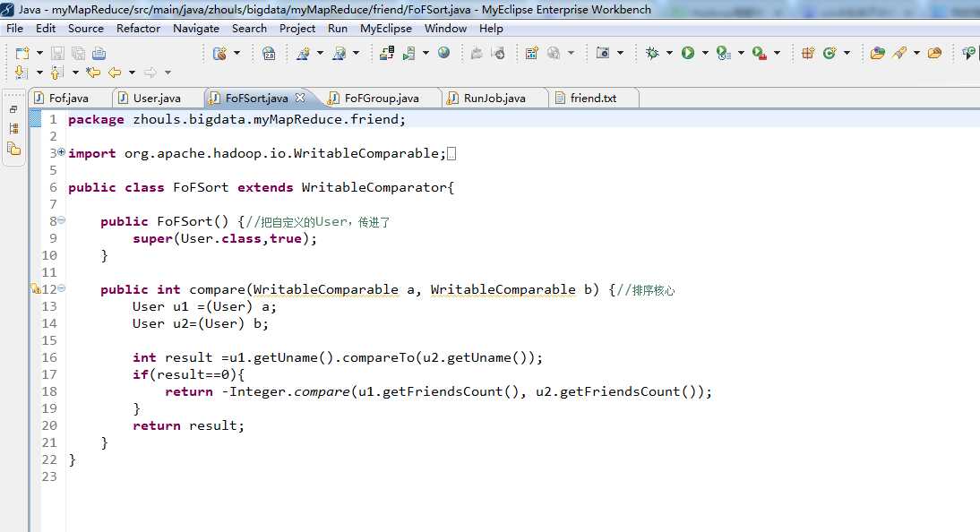Screen dimensions: 980x532
Task: Click the folded import placeholder box
Action: click(451, 153)
